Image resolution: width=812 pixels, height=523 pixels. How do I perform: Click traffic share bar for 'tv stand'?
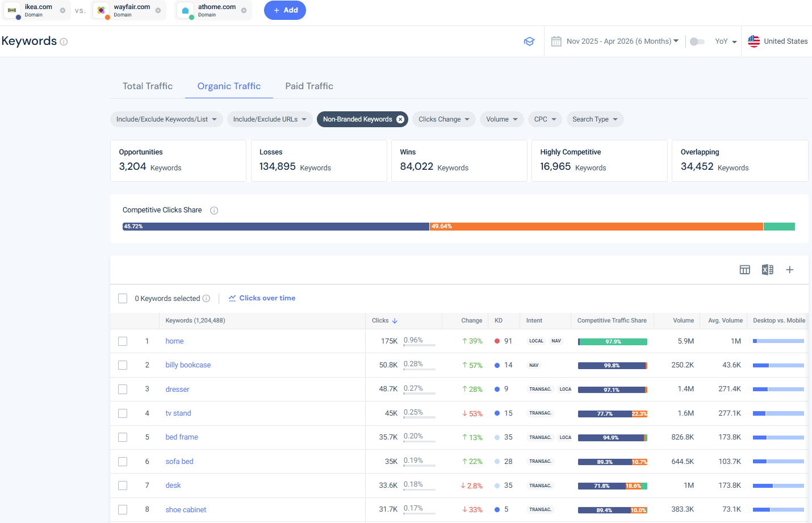(x=613, y=414)
